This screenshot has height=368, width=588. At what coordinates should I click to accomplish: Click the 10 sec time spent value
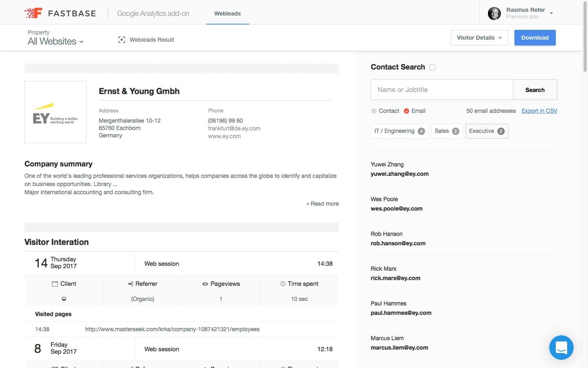pyautogui.click(x=299, y=299)
